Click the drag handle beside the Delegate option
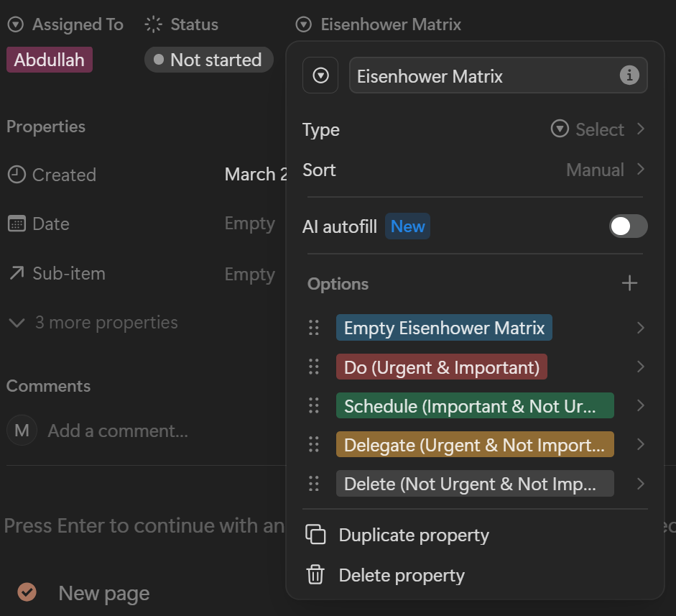Image resolution: width=676 pixels, height=616 pixels. click(314, 444)
